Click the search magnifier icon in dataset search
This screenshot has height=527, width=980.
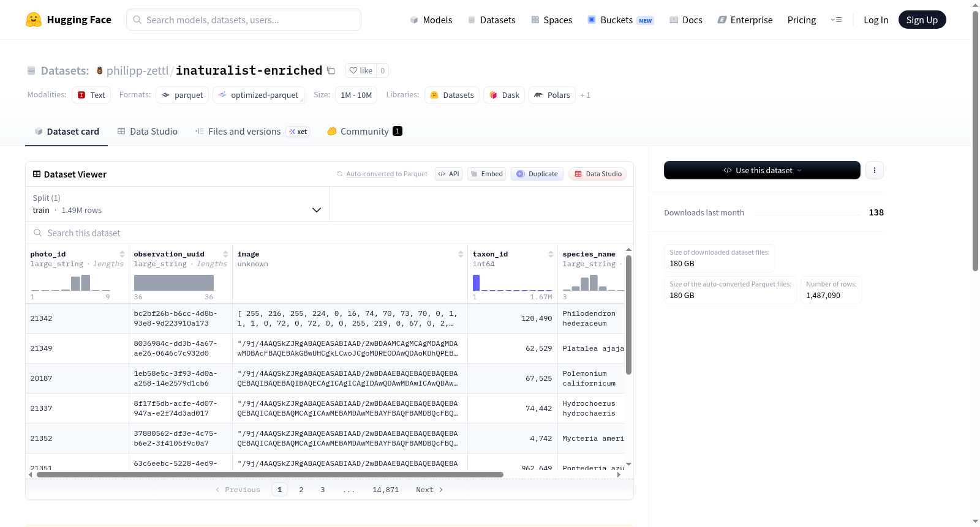38,233
